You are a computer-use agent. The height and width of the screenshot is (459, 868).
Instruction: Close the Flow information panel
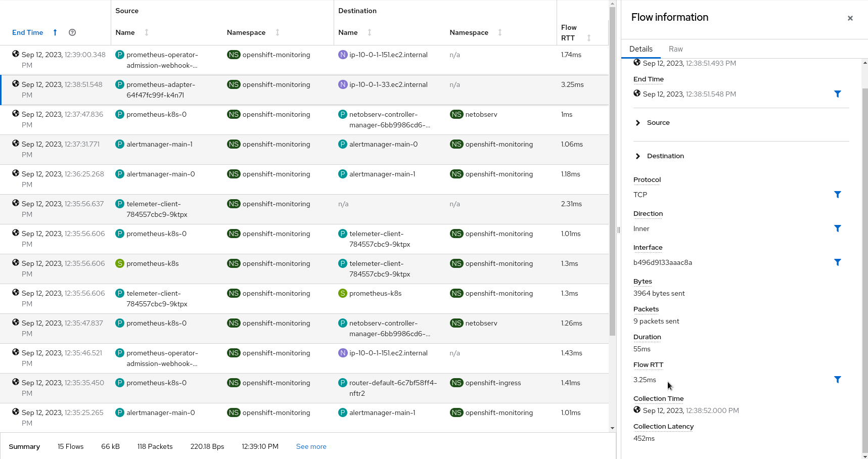850,18
